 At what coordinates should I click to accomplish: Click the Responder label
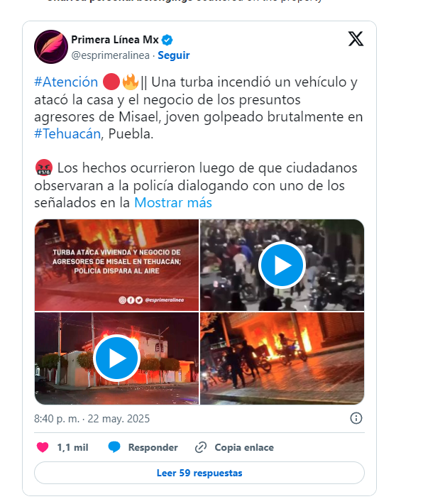(153, 447)
